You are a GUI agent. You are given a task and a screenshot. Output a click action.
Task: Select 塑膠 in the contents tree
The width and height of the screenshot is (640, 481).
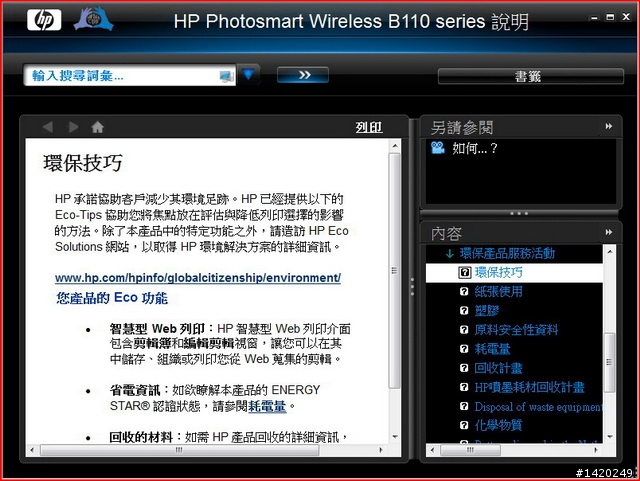(487, 311)
